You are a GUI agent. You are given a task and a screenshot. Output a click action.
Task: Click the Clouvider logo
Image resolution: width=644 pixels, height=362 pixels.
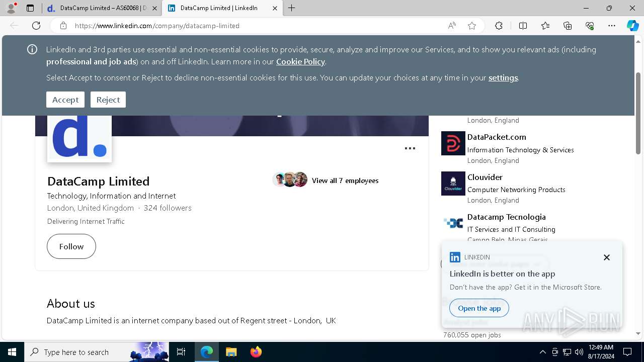[453, 184]
